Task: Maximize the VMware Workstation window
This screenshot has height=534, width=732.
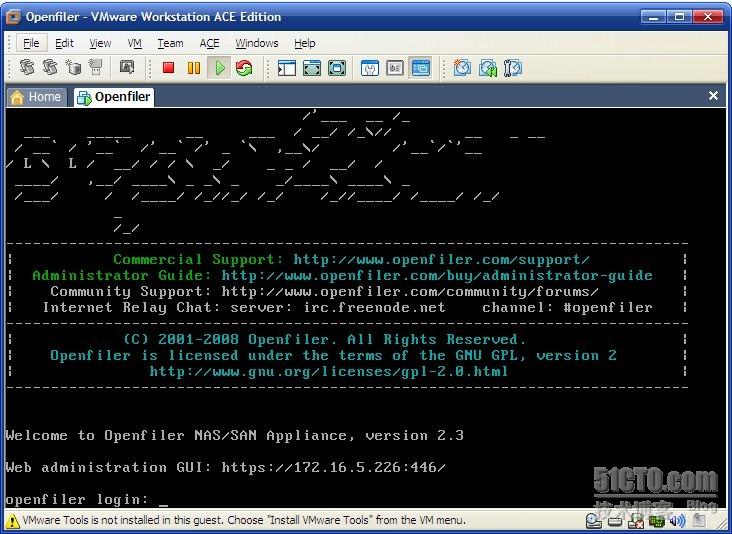Action: point(679,17)
